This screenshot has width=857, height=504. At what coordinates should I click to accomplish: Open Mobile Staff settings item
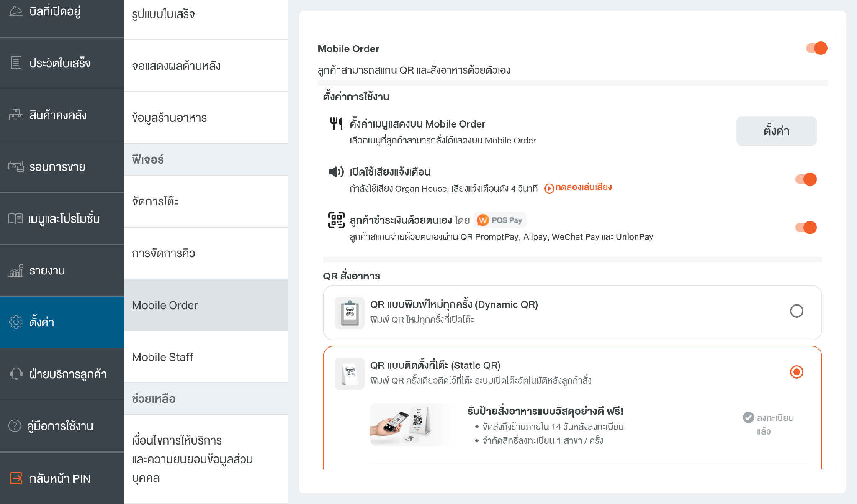206,357
